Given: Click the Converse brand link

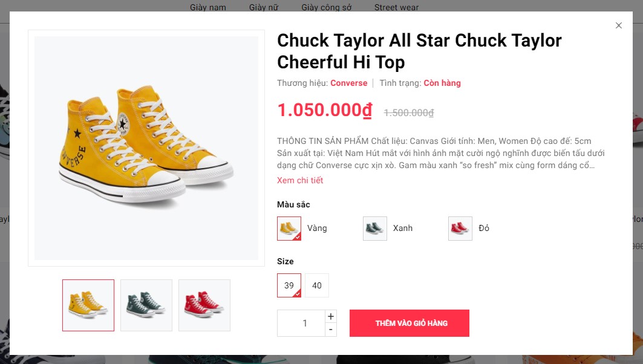Looking at the screenshot, I should pos(348,83).
